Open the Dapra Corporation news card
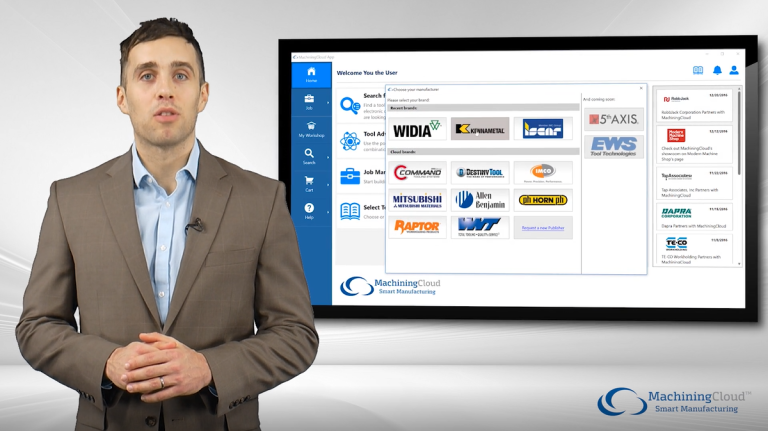This screenshot has width=768, height=431. pyautogui.click(x=694, y=217)
